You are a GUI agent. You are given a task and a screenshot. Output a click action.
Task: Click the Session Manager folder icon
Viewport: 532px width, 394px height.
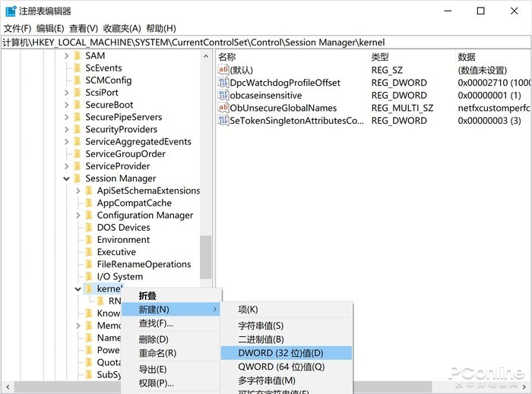[x=78, y=178]
